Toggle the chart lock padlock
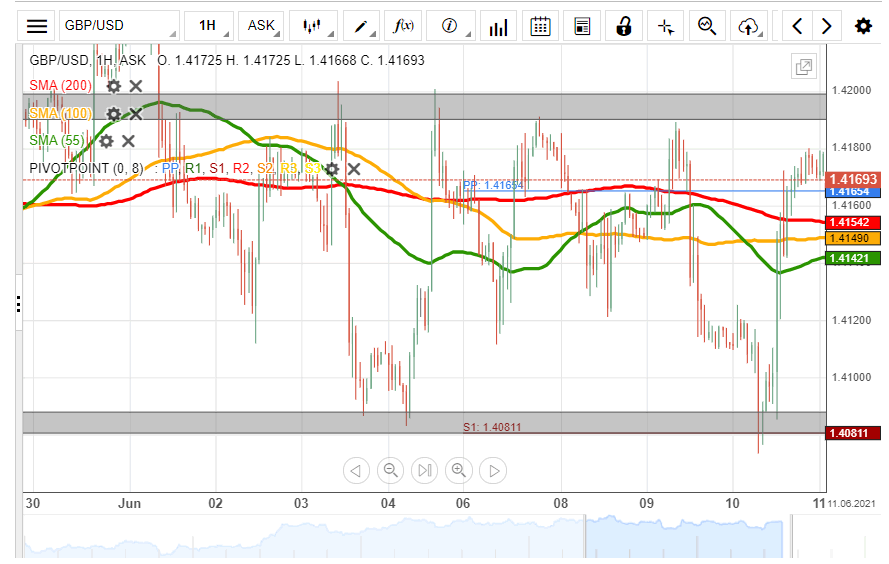The image size is (889, 564). click(624, 26)
